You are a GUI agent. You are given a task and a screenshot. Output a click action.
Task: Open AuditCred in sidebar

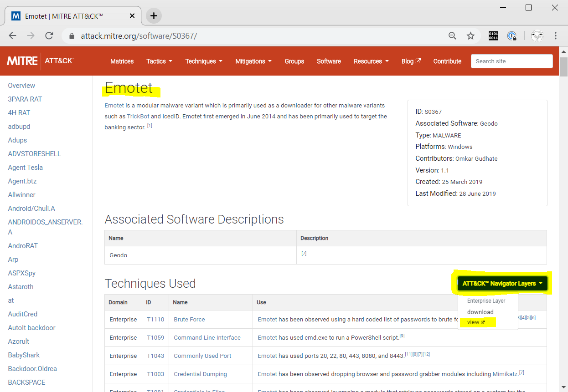coord(23,314)
